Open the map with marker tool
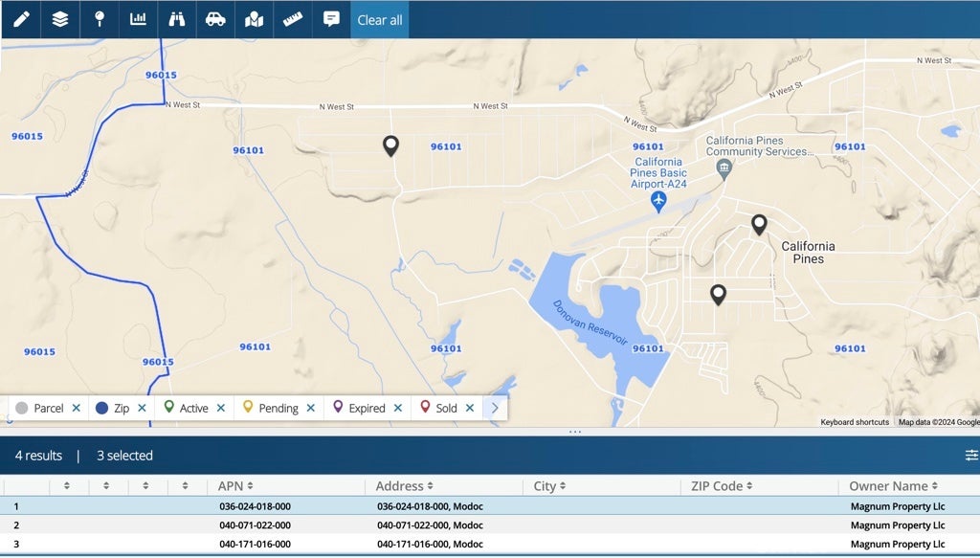This screenshot has width=980, height=558. (x=254, y=19)
